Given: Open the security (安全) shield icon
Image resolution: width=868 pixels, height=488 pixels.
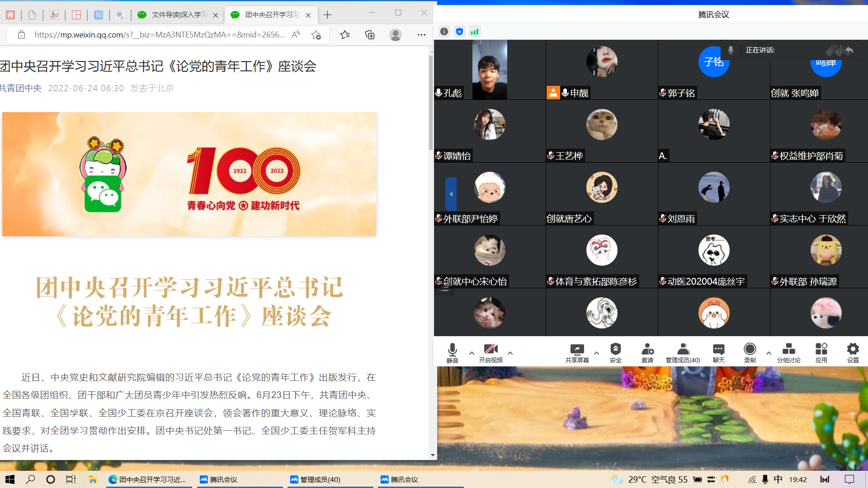Looking at the screenshot, I should pos(615,349).
